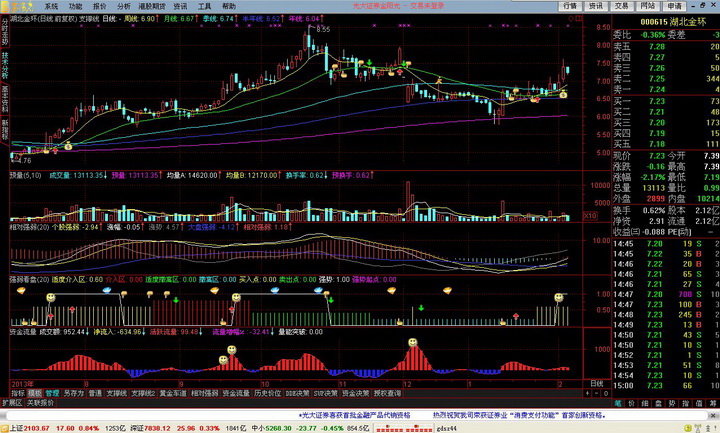The height and width of the screenshot is (433, 720).
Task: Select the 资金流量 indicator tab
Action: coord(236,394)
